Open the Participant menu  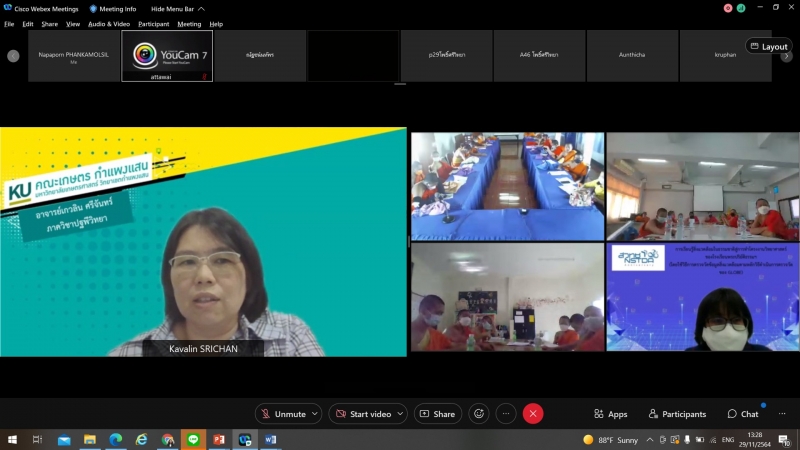[153, 24]
